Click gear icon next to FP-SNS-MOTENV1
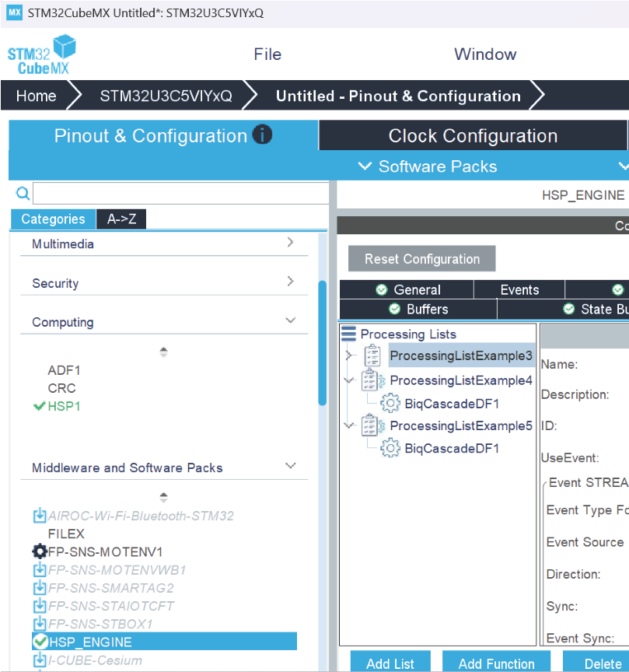The width and height of the screenshot is (629, 672). point(40,551)
